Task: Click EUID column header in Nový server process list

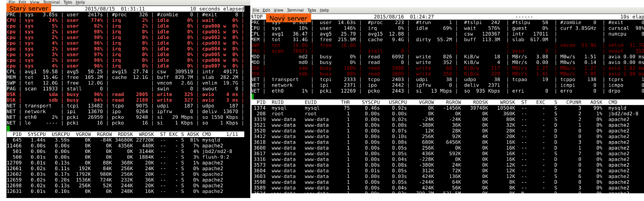Action: [x=311, y=103]
